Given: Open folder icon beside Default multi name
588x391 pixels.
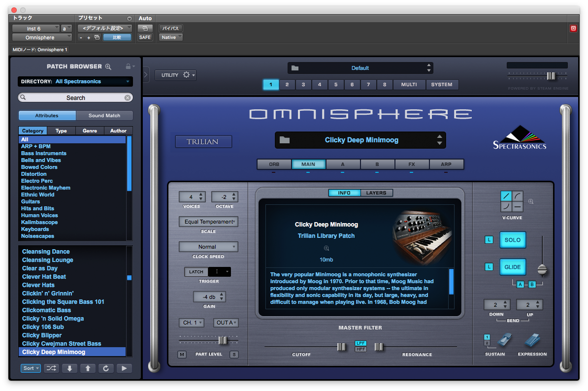Looking at the screenshot, I should [x=295, y=68].
